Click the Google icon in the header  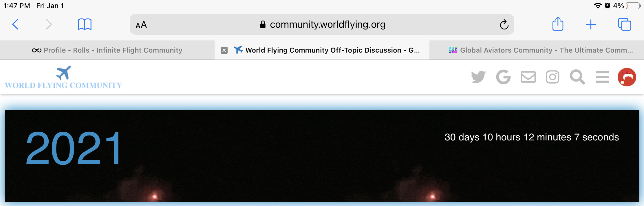pyautogui.click(x=503, y=77)
